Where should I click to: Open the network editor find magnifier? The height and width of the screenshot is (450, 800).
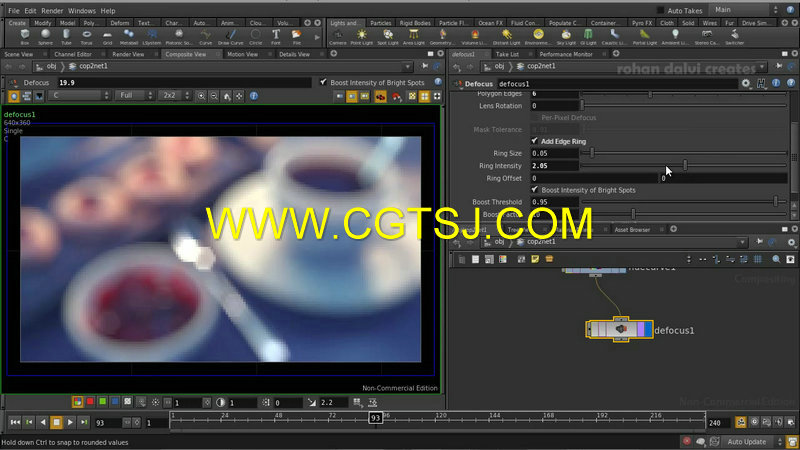[x=776, y=259]
